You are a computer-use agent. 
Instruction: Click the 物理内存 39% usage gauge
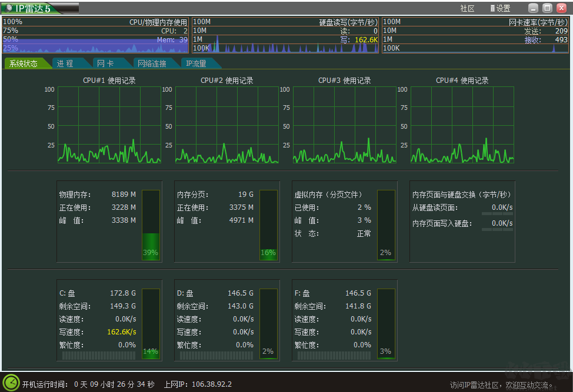(x=151, y=223)
